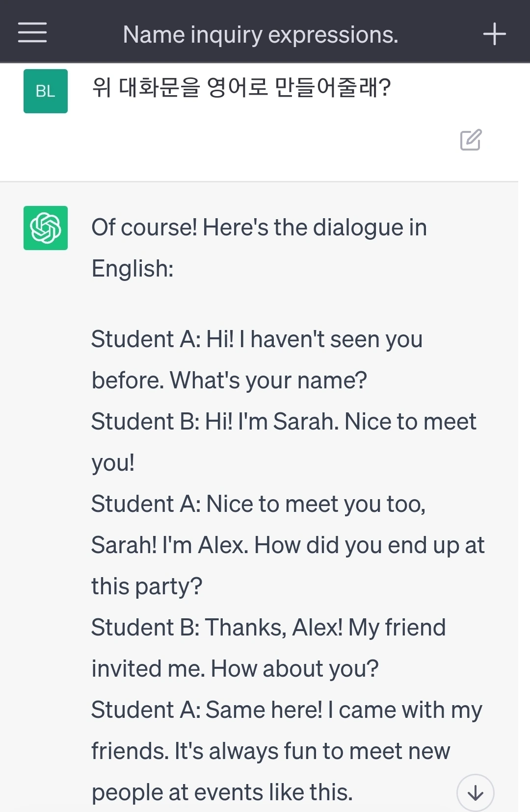Tap the "Name inquiry expressions." chat title
Viewport: 530px width, 812px height.
(x=260, y=34)
